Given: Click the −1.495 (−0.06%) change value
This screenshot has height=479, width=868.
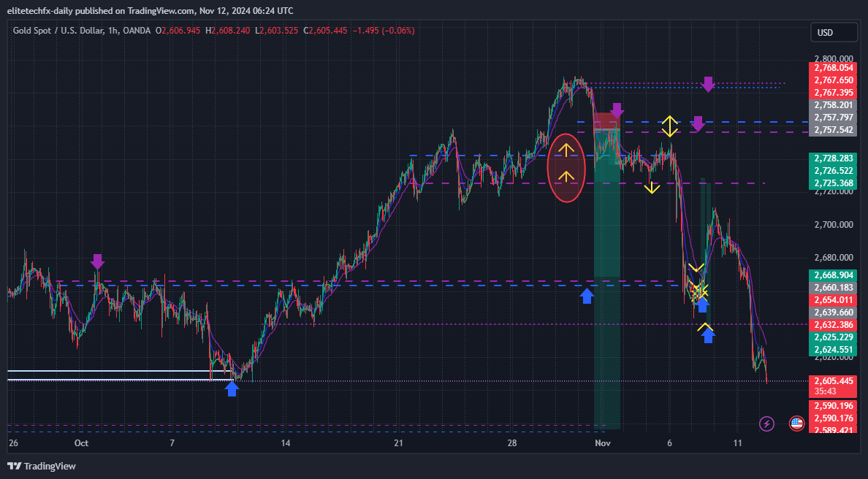Looking at the screenshot, I should pos(383,31).
